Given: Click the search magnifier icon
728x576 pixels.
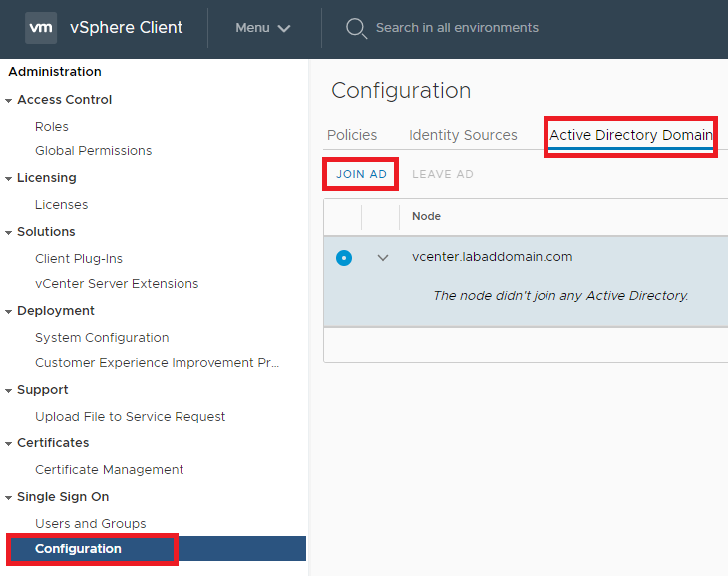Looking at the screenshot, I should coord(356,28).
